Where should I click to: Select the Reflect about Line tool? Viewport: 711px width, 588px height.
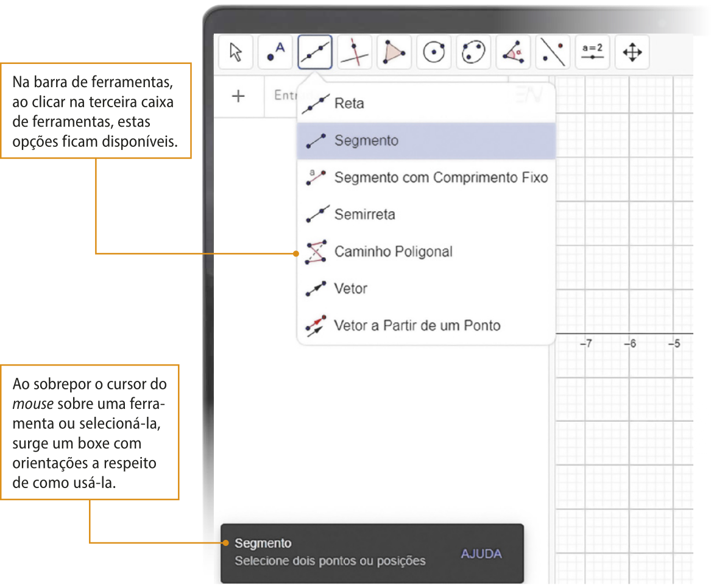pyautogui.click(x=553, y=52)
